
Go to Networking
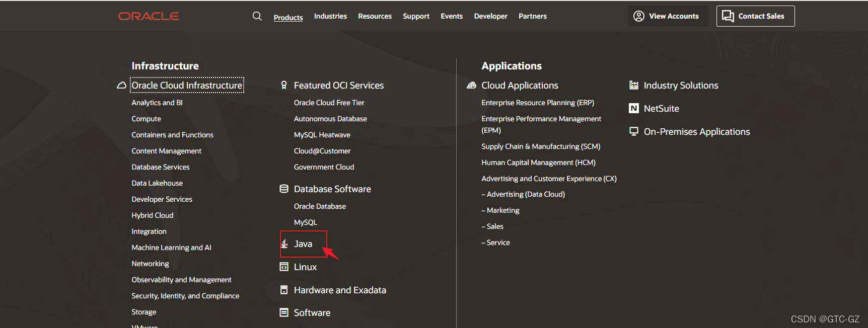click(x=150, y=264)
